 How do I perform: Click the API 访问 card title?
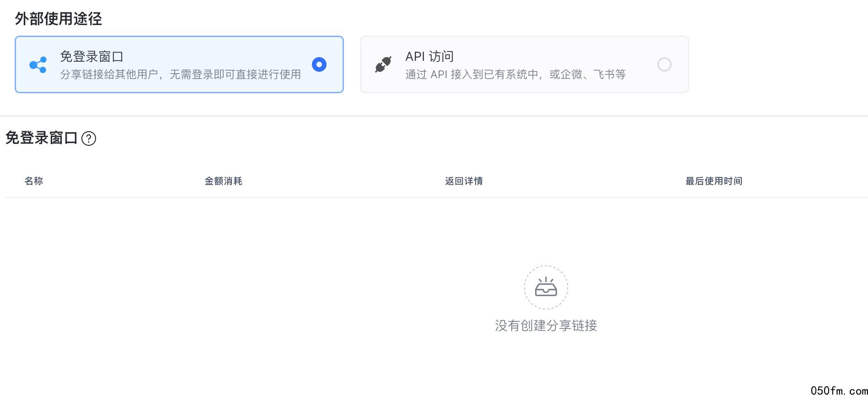pyautogui.click(x=429, y=57)
